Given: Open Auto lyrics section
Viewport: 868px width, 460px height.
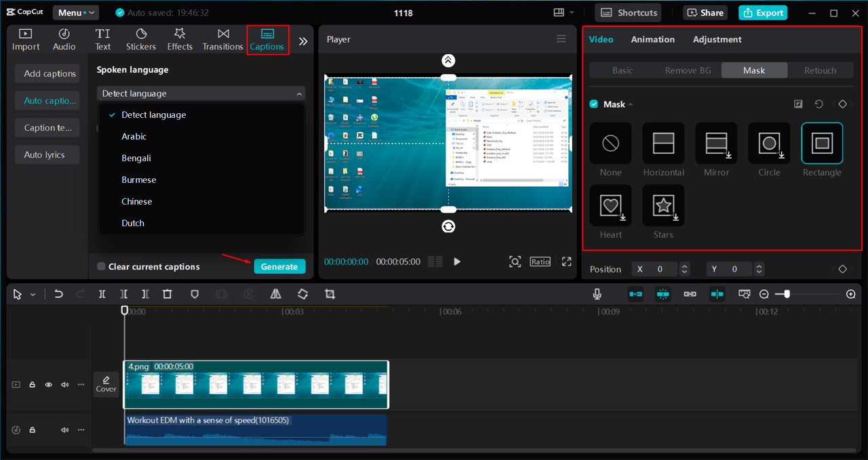Looking at the screenshot, I should click(x=47, y=155).
